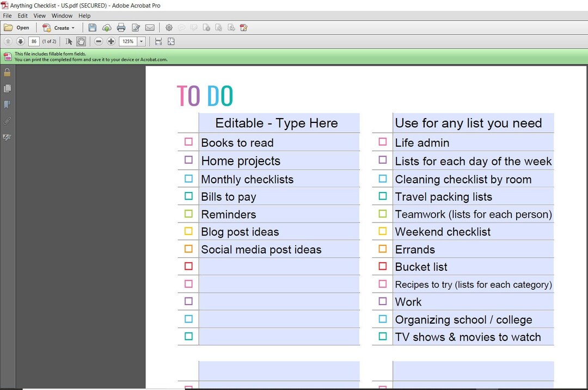Screen dimensions: 588x390
Task: Zoom in with the plus button
Action: click(x=111, y=41)
